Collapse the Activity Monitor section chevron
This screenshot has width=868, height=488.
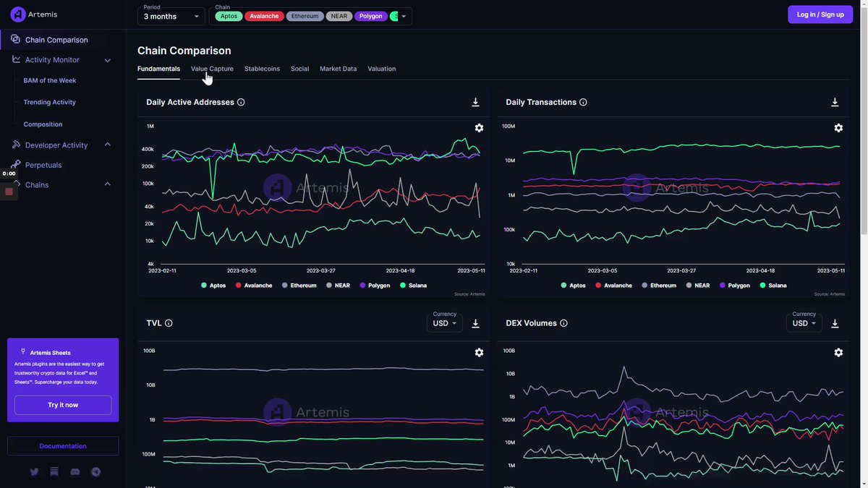pos(108,60)
